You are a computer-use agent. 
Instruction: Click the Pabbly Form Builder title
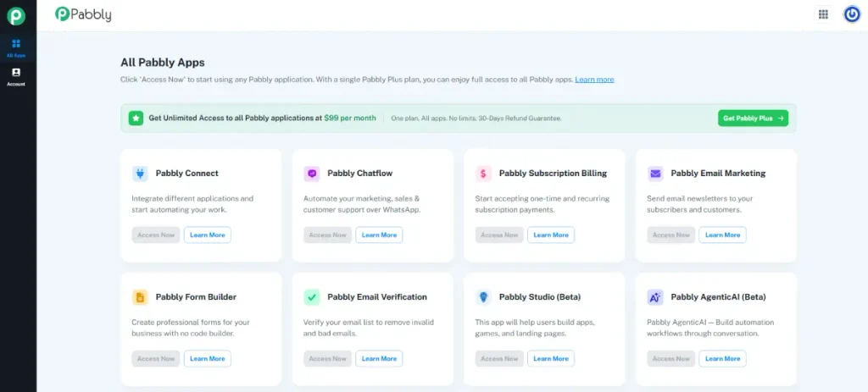(x=196, y=297)
